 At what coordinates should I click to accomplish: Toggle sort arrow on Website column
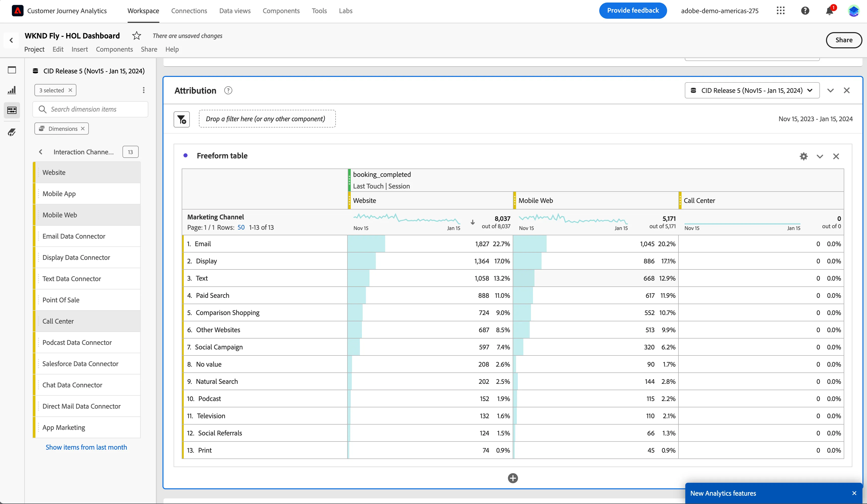(x=473, y=222)
